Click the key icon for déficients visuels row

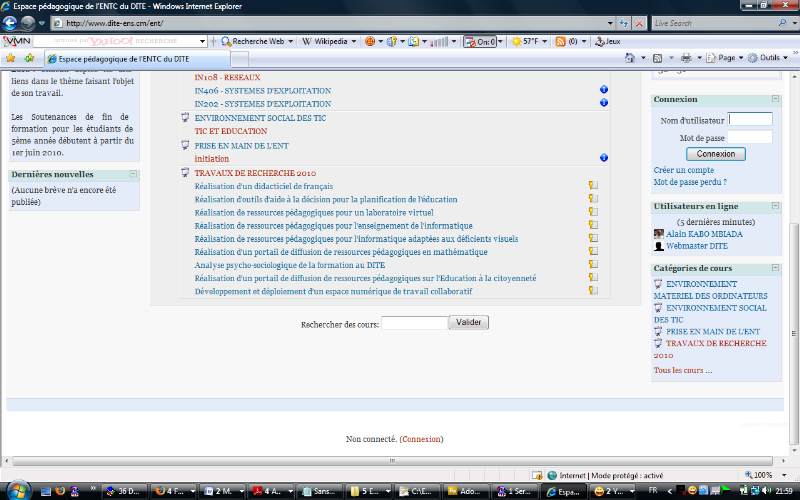point(593,238)
